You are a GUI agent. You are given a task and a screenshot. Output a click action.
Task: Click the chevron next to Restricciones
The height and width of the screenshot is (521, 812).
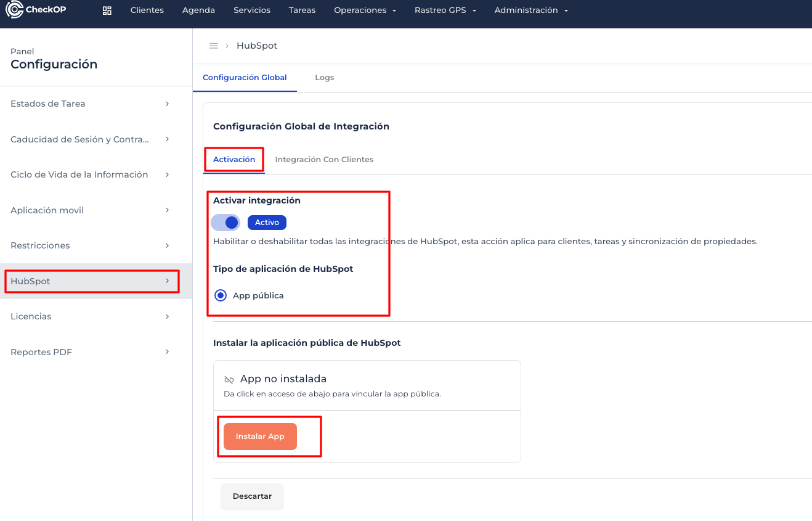(167, 245)
